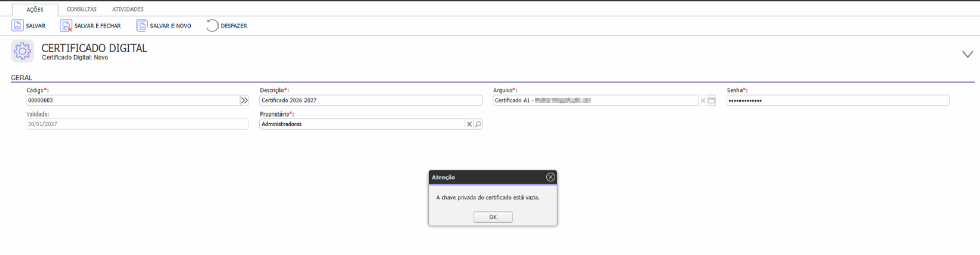980x255 pixels.
Task: Clear the Arquivo file with X icon
Action: point(703,101)
